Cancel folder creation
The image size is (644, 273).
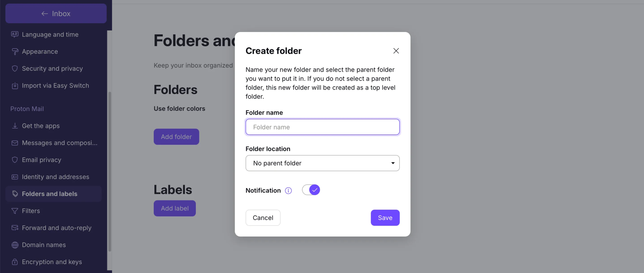pyautogui.click(x=263, y=218)
